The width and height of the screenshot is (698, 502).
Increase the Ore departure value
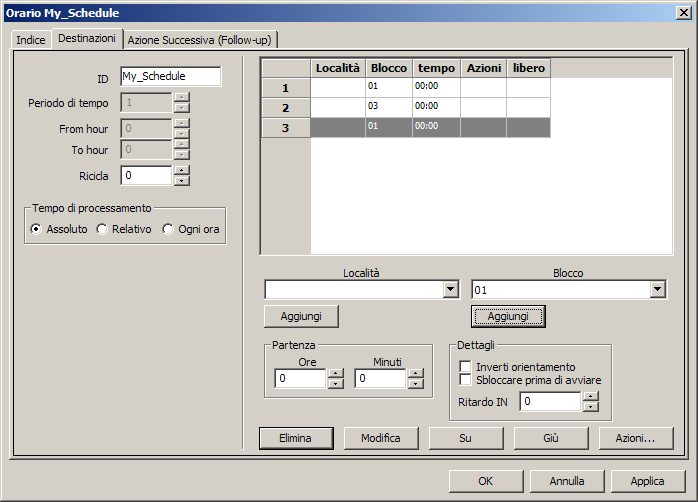pos(335,374)
